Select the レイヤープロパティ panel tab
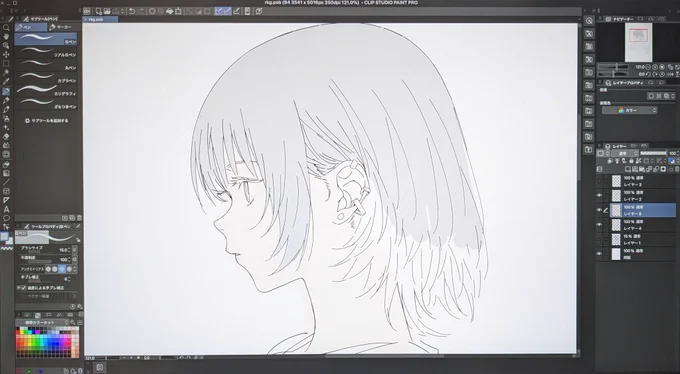The height and width of the screenshot is (374, 680). 624,82
